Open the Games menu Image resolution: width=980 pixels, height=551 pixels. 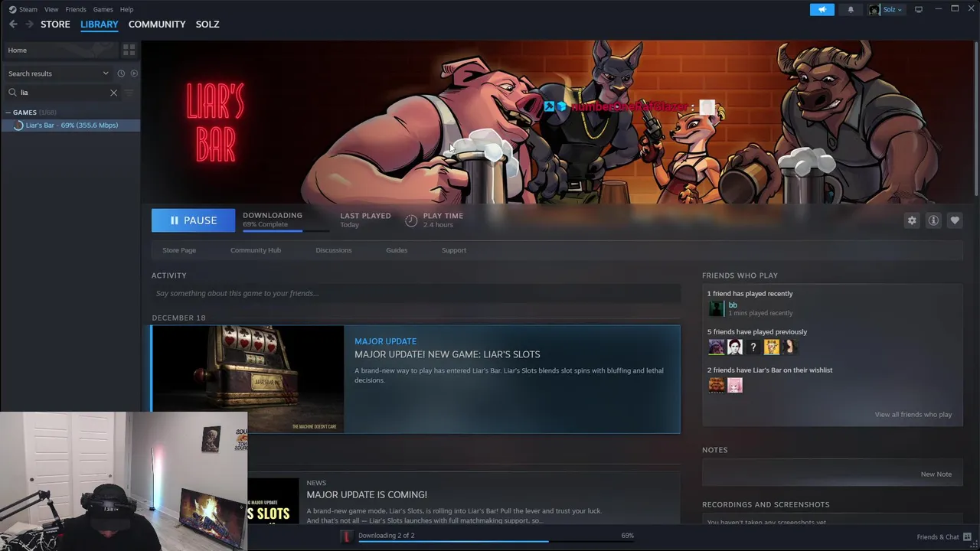[x=103, y=9]
